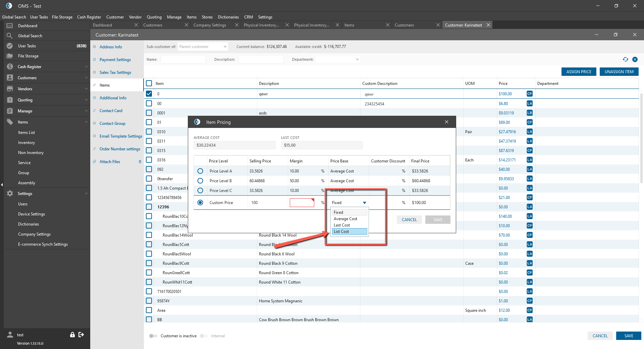This screenshot has width=644, height=349.
Task: Click the CP badge on the $100.00 row
Action: click(x=529, y=94)
